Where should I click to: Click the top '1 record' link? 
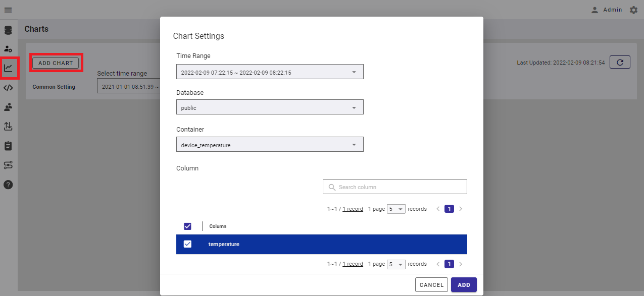pyautogui.click(x=353, y=209)
